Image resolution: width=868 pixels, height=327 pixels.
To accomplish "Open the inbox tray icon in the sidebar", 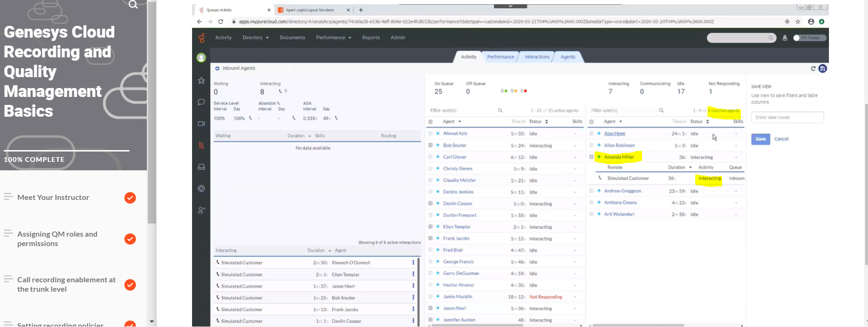I will click(x=201, y=167).
